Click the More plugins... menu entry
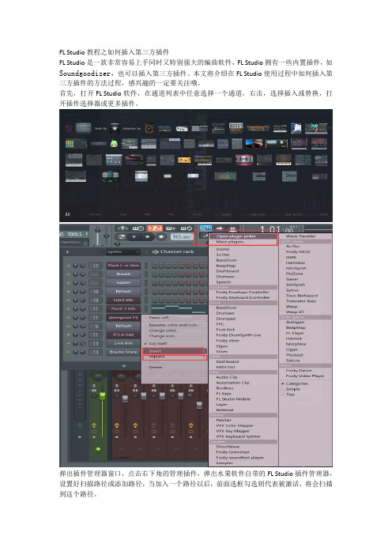Screen dimensions: 392x555 [230, 242]
